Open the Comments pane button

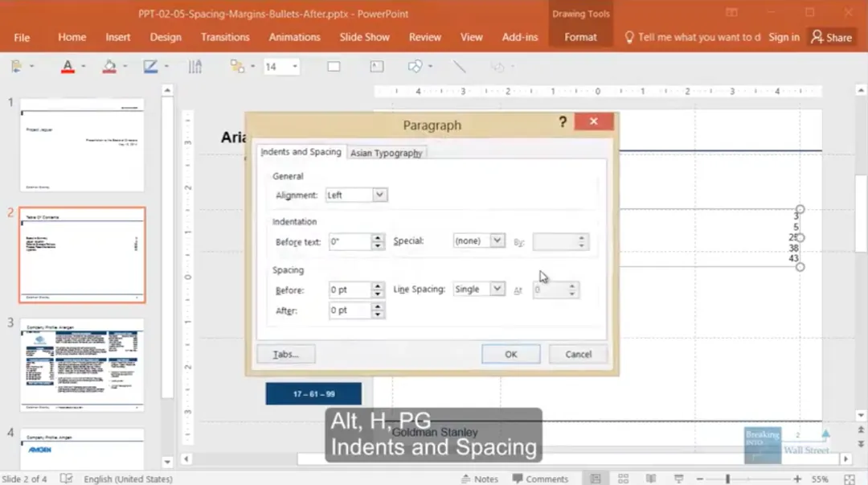tap(540, 479)
